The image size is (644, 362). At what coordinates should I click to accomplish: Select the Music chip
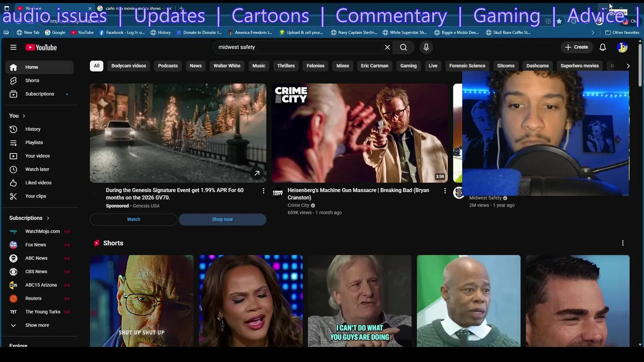259,66
